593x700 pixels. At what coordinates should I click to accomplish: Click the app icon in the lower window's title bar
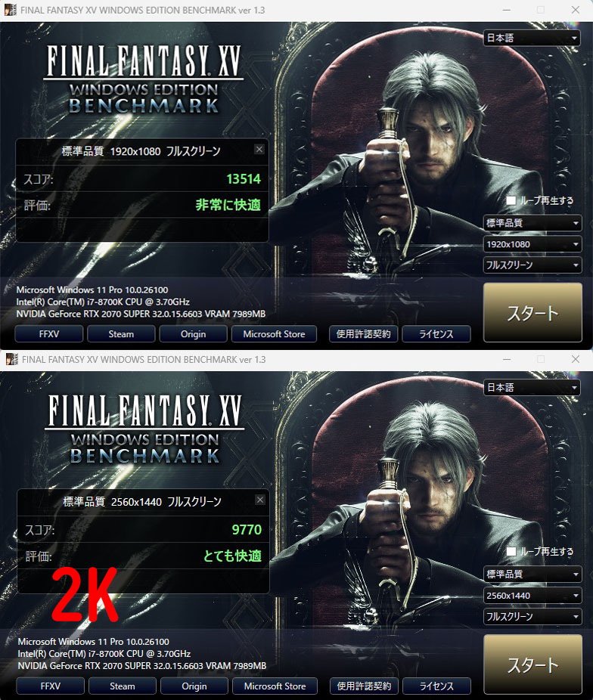point(11,359)
